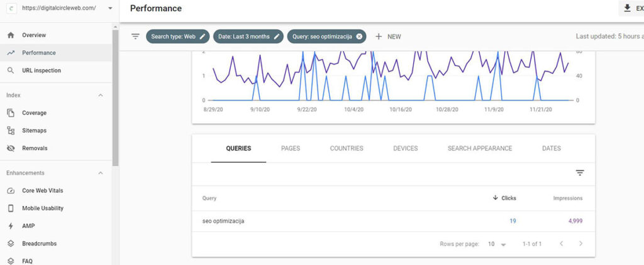Edit the Search type: Web filter

click(203, 36)
